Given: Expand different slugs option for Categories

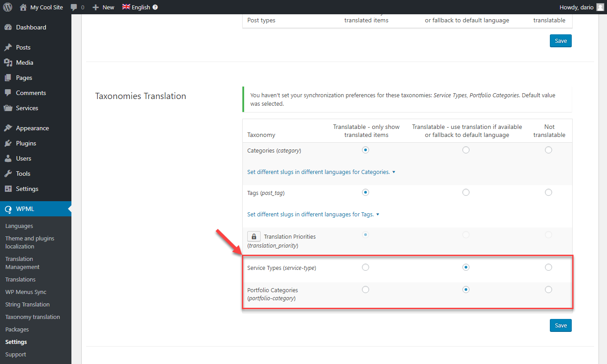Looking at the screenshot, I should [x=321, y=172].
